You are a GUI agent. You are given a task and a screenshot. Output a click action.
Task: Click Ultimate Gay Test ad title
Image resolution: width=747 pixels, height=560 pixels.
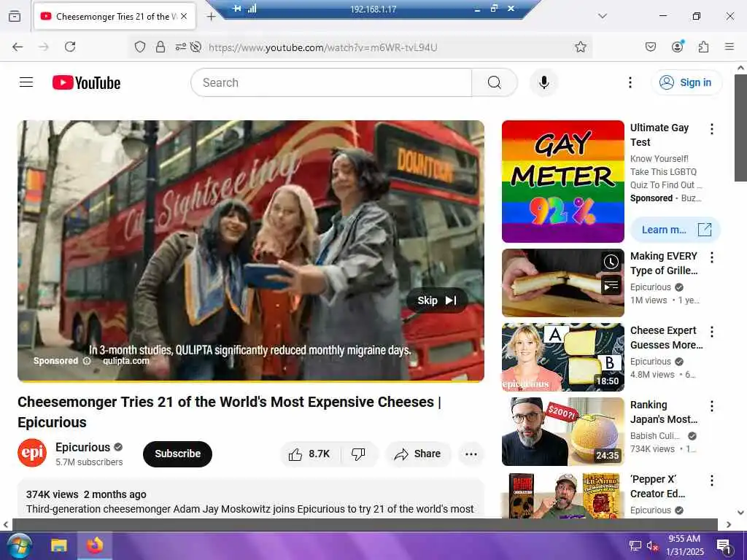tap(659, 135)
